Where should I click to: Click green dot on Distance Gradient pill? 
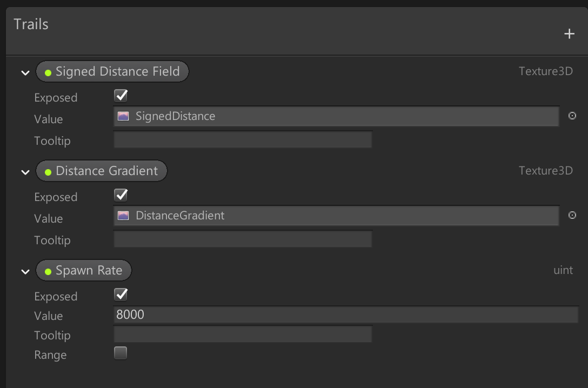48,172
